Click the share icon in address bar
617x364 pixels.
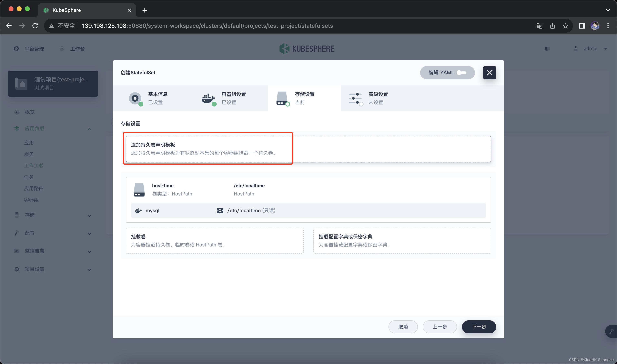tap(552, 26)
